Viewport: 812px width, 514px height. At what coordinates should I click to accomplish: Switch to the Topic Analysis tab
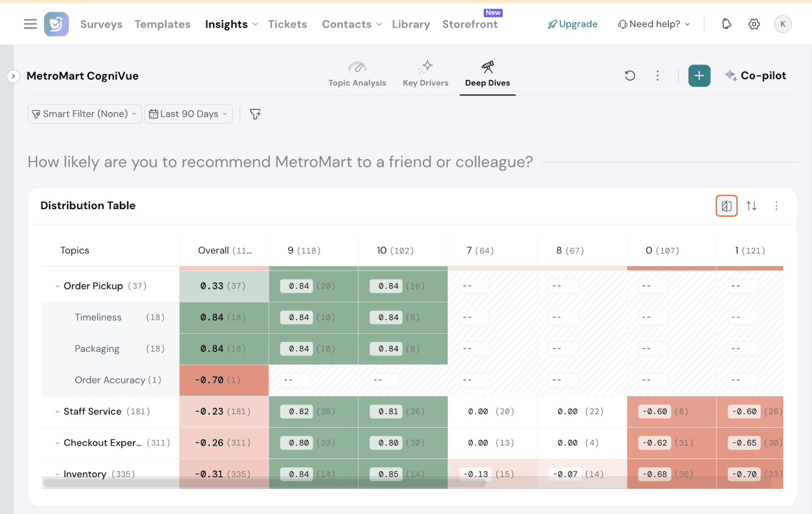tap(357, 75)
